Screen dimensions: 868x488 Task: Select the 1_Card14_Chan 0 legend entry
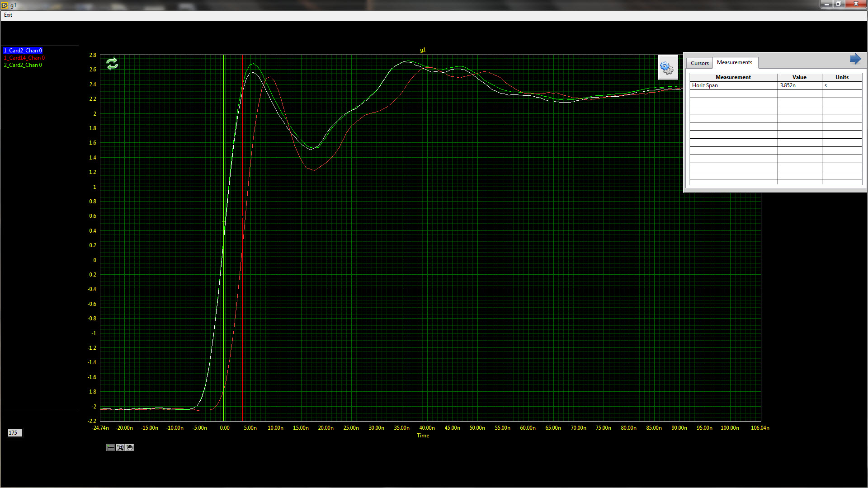coord(24,58)
